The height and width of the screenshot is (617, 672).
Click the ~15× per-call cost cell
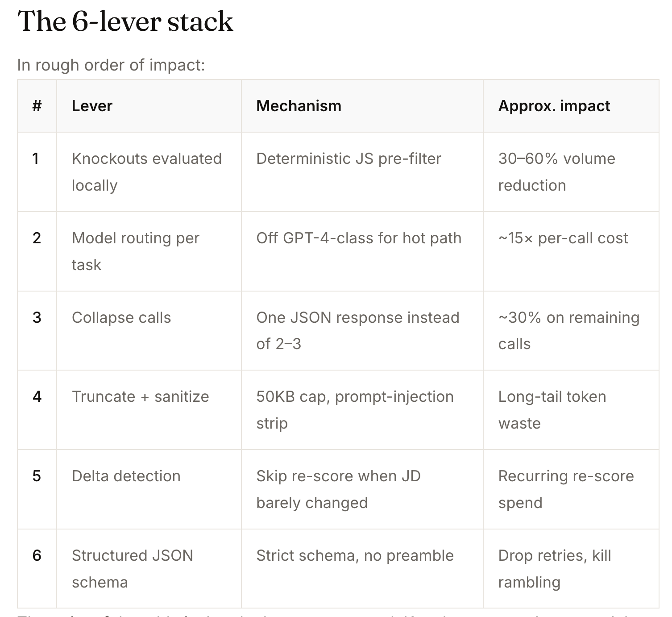point(571,251)
